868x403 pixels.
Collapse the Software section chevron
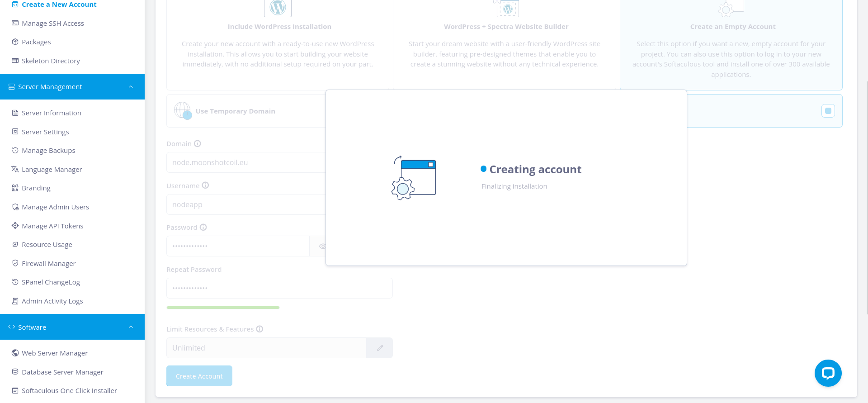(131, 327)
